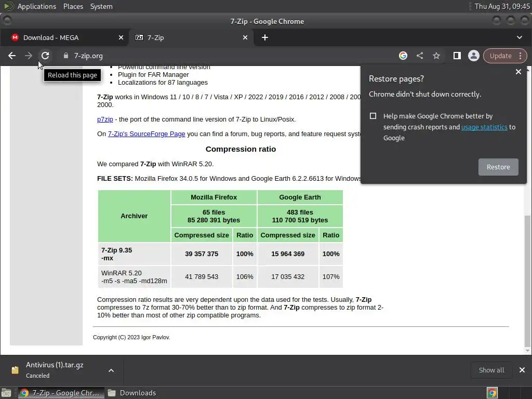Bookmark this tab with star icon

tap(436, 56)
